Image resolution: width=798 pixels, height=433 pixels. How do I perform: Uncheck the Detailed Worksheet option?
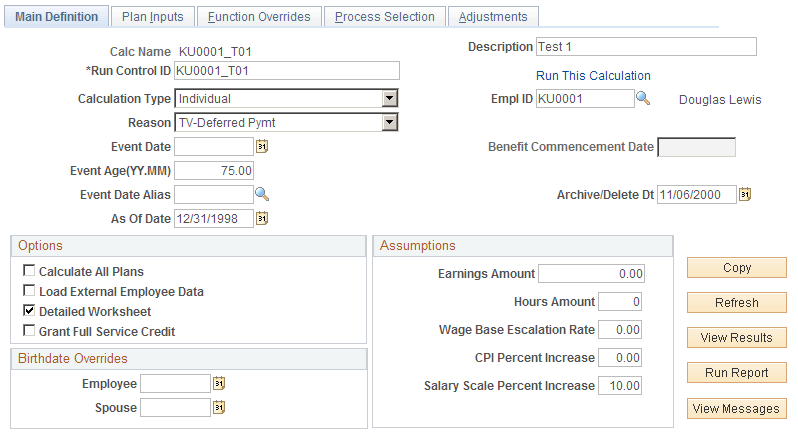tap(30, 310)
